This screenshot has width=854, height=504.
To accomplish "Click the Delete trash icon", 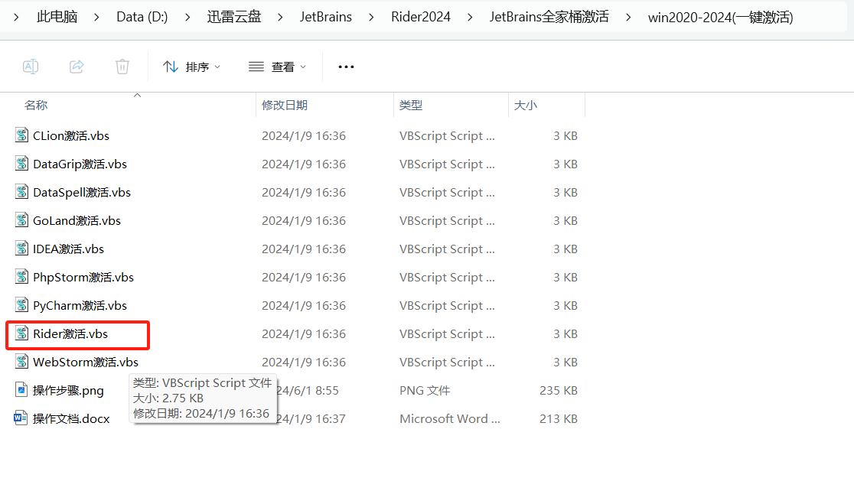I will click(122, 67).
